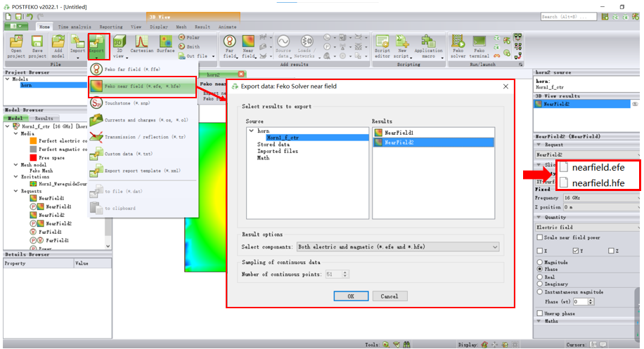This screenshot has height=349, width=644.
Task: Click the continuous points stepper
Action: click(345, 274)
